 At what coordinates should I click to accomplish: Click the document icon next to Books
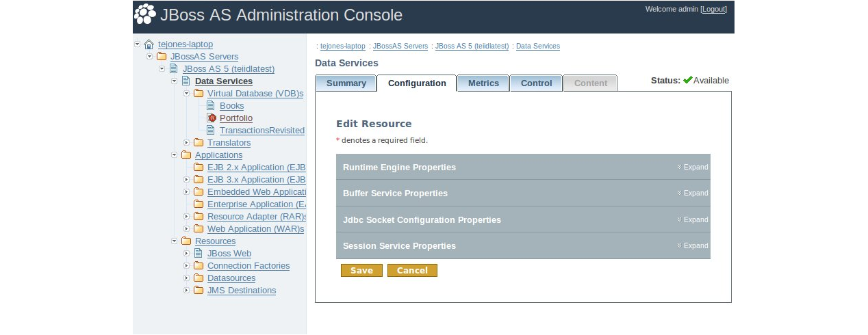(x=211, y=106)
